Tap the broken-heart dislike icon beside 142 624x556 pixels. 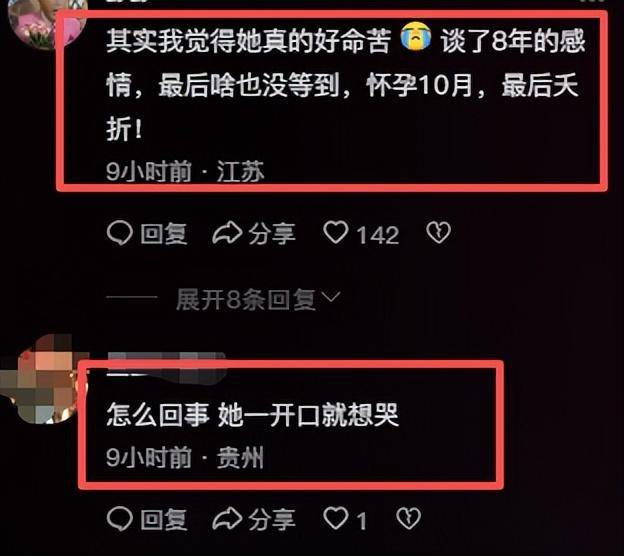[438, 232]
